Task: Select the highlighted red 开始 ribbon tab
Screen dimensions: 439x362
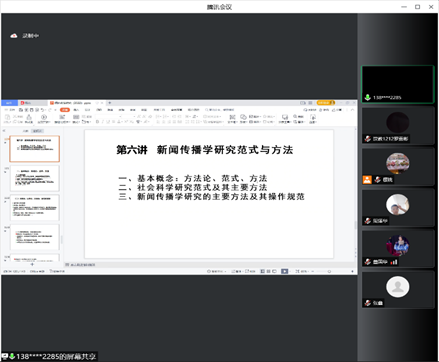Action: (65, 110)
